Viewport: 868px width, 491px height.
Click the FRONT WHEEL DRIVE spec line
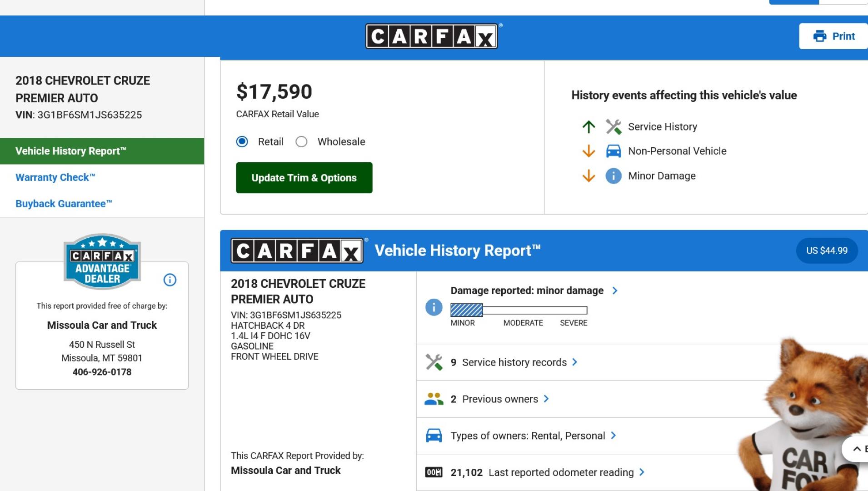click(x=274, y=357)
